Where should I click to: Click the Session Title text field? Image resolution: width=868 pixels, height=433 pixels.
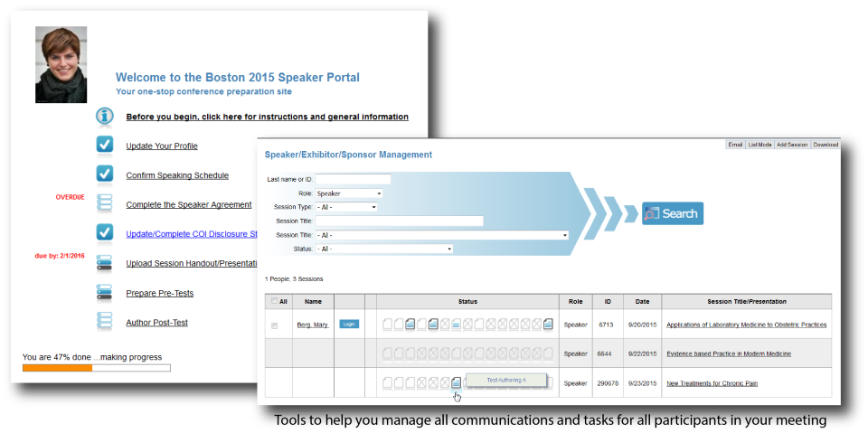(399, 221)
